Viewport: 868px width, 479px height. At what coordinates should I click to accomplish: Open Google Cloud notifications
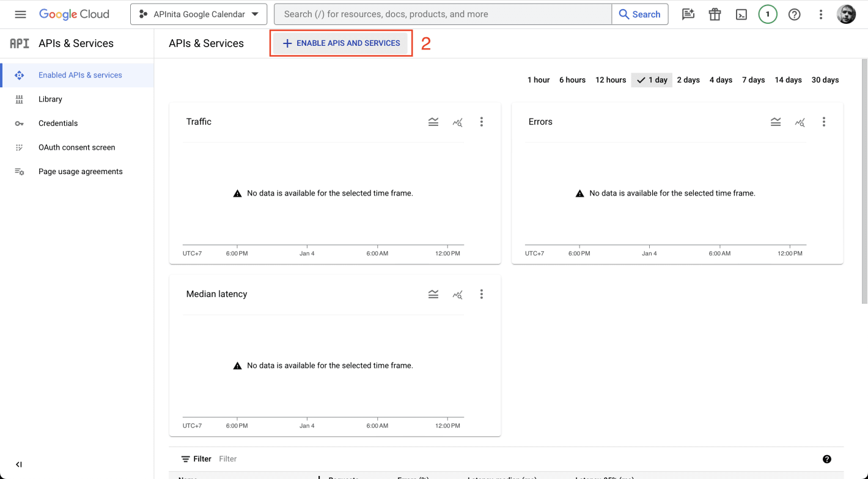point(768,13)
